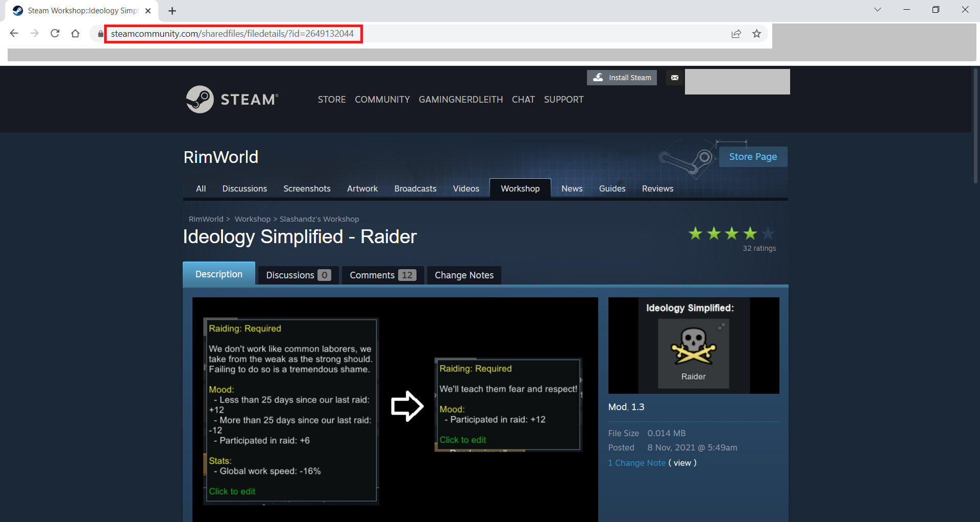
Task: Bookmark this page with star icon
Action: (756, 34)
